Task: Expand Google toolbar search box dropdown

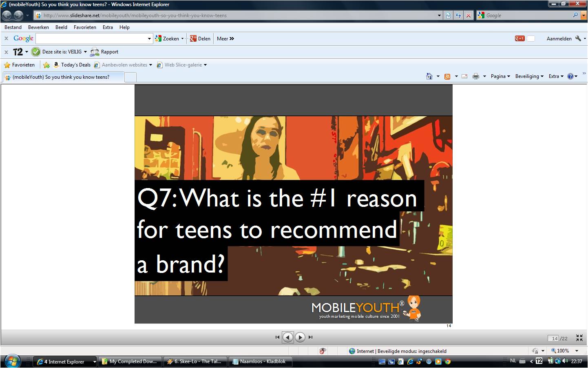Action: tap(149, 39)
